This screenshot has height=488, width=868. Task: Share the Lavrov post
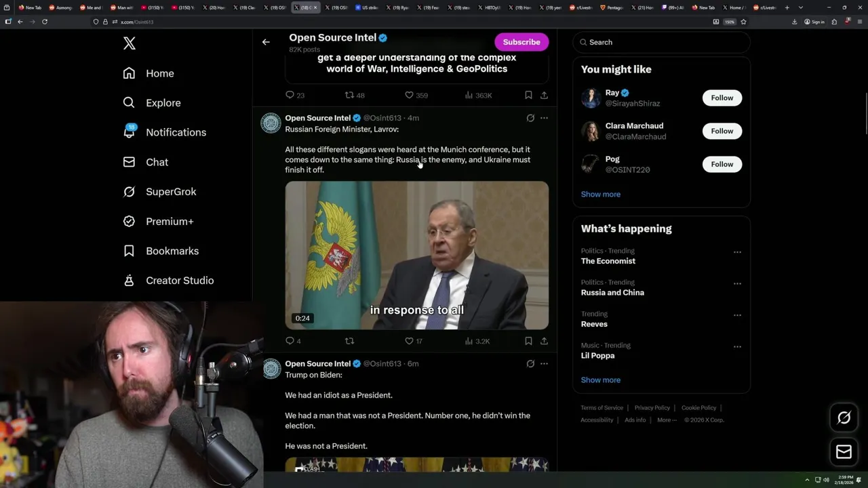click(x=544, y=341)
